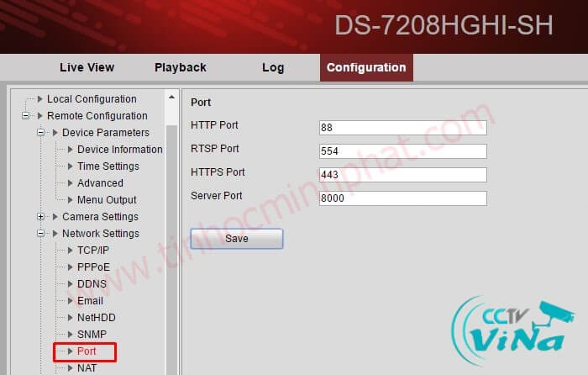This screenshot has width=588, height=375.
Task: Click the arrow icon beside TCP/IP
Action: click(70, 251)
